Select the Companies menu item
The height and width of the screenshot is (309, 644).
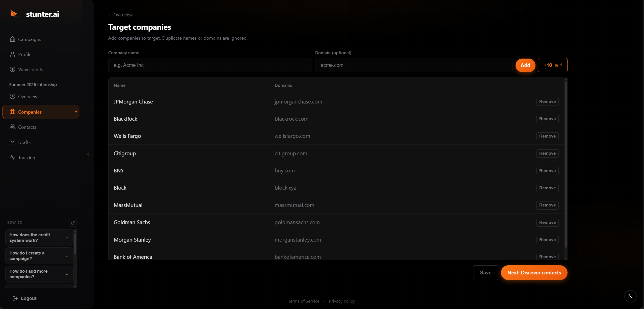point(41,112)
